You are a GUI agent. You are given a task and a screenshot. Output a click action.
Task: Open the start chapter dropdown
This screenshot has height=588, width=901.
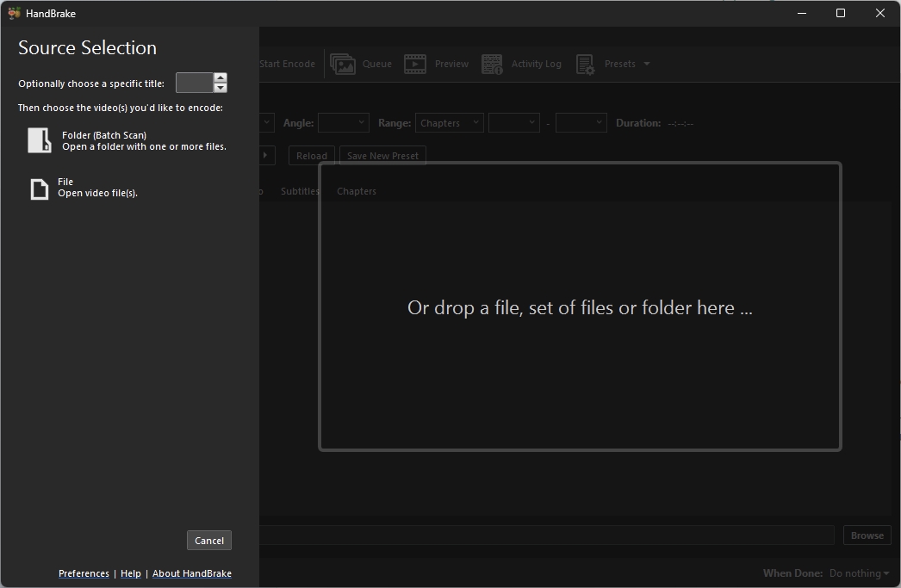(514, 122)
